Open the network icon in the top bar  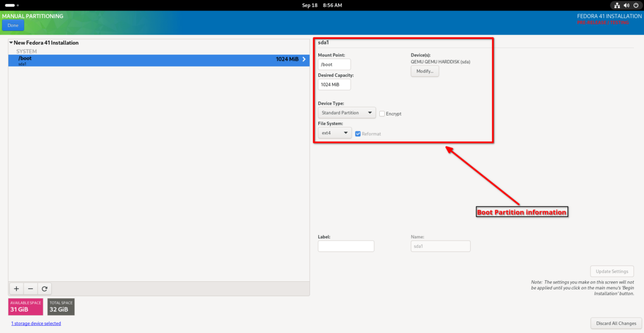[617, 5]
